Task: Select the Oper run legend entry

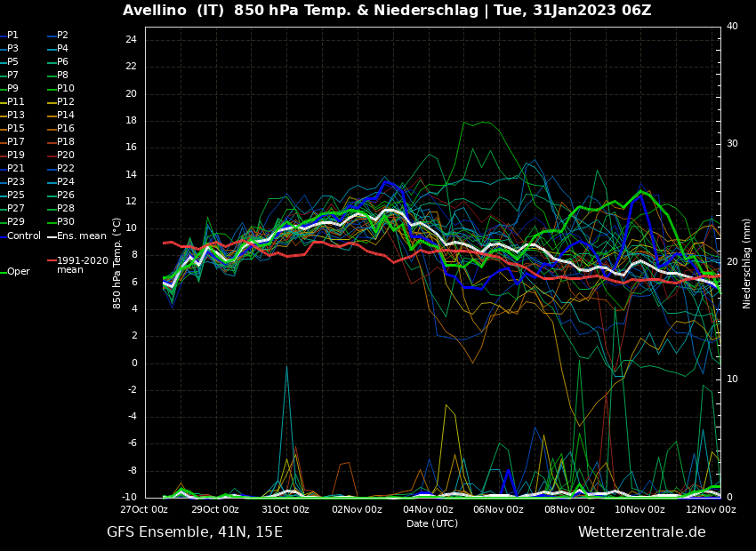Action: 18,272
